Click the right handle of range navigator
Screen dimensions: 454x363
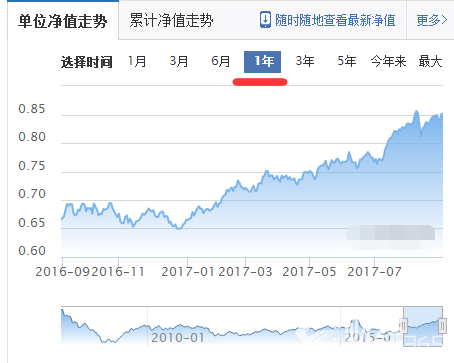(x=442, y=325)
